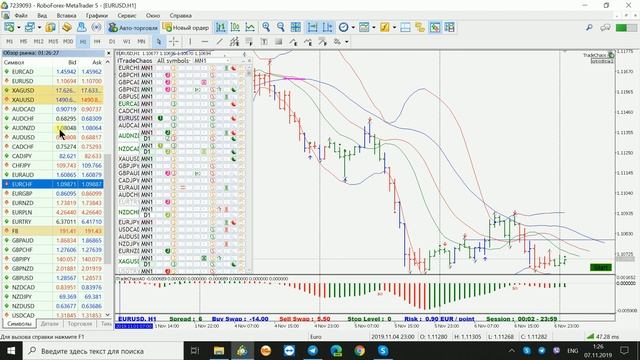
Task: Select the vertical line drawing tool
Action: coord(190,42)
